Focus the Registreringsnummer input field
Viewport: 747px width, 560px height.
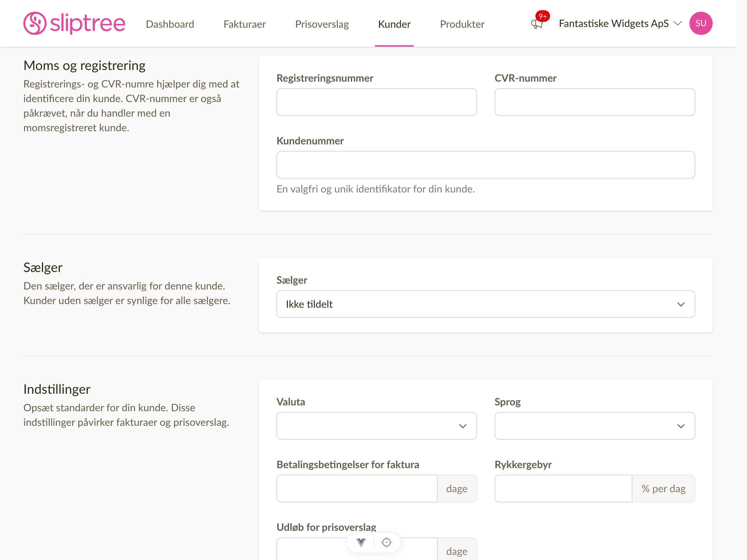point(376,102)
